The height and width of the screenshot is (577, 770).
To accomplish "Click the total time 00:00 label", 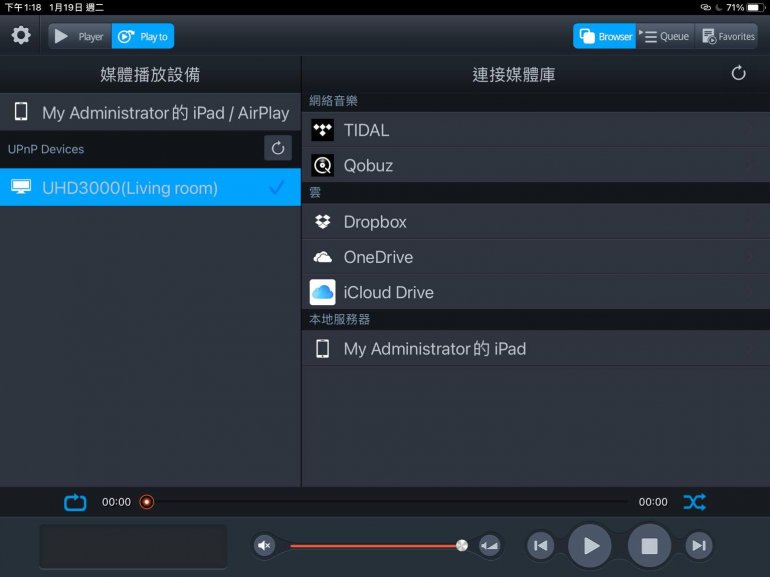I will click(x=653, y=502).
